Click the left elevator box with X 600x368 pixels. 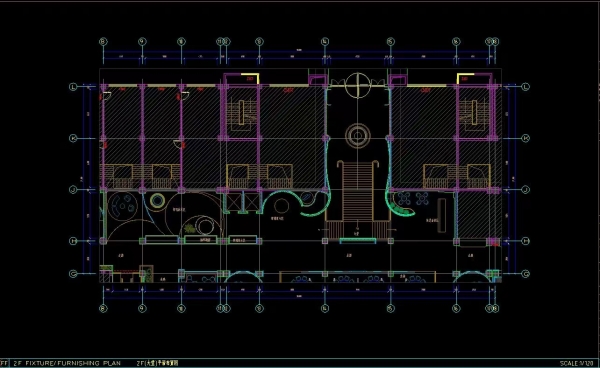tap(234, 202)
